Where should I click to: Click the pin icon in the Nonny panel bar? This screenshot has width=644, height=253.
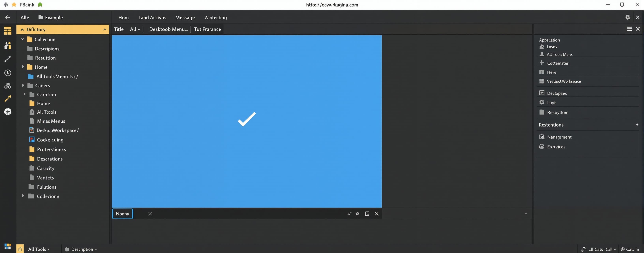tap(349, 214)
